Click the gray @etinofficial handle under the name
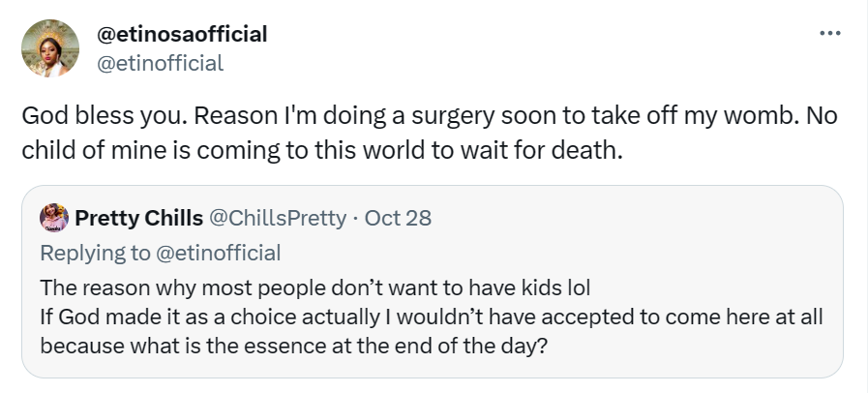This screenshot has width=868, height=393. 161,64
